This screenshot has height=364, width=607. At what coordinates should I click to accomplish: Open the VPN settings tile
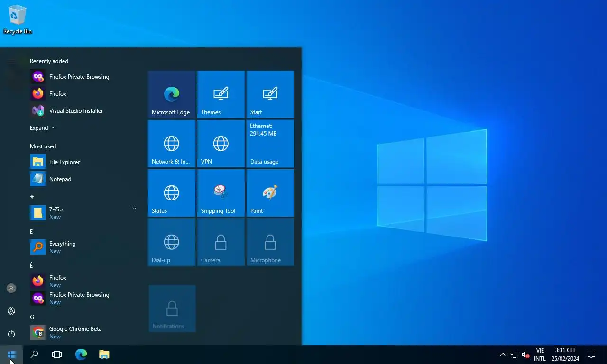pos(221,144)
